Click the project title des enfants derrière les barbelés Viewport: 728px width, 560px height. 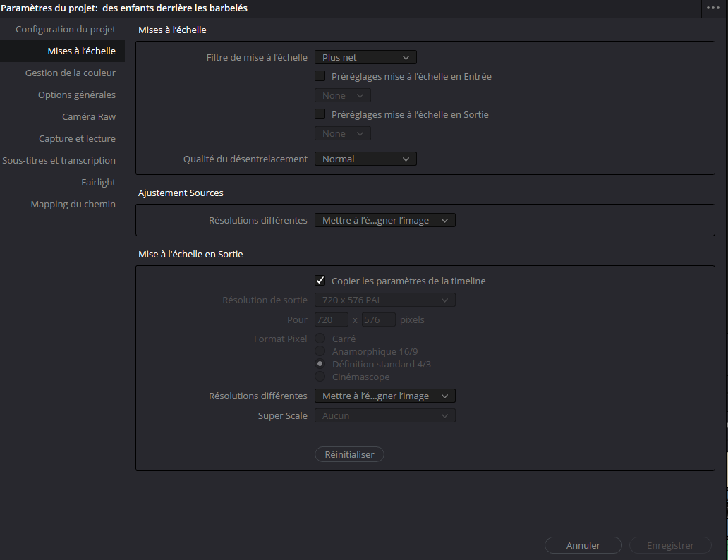tap(175, 8)
